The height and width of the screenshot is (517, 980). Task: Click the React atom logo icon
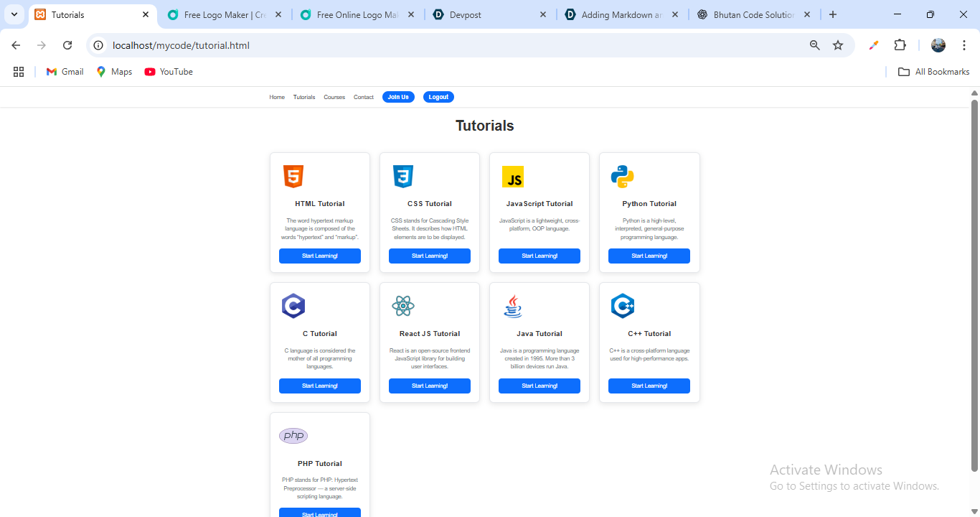pyautogui.click(x=403, y=307)
